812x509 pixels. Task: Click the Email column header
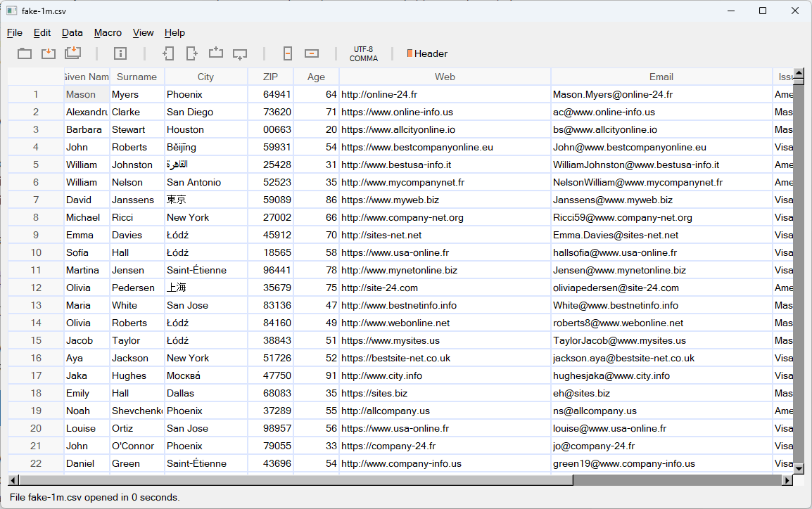pyautogui.click(x=661, y=77)
